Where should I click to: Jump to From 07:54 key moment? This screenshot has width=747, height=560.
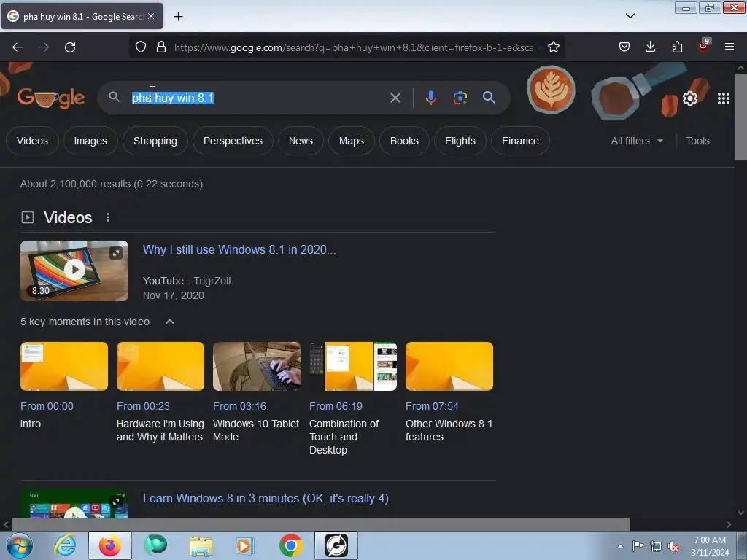pos(432,406)
